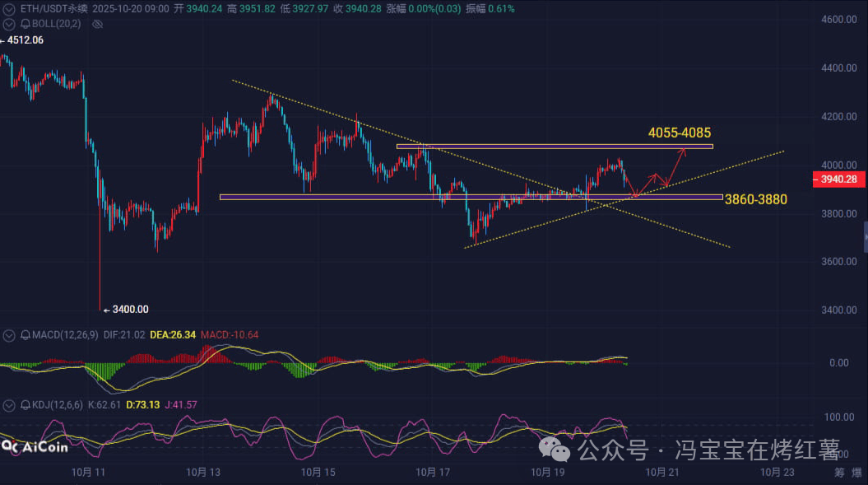Image resolution: width=868 pixels, height=485 pixels.
Task: Click the J:41.57 value
Action: click(181, 404)
